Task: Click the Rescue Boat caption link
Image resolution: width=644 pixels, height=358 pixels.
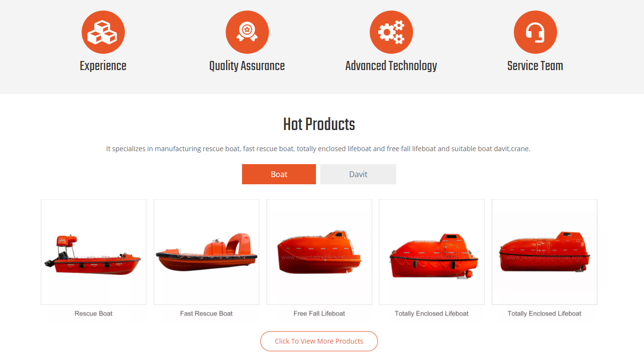Action: [x=94, y=313]
